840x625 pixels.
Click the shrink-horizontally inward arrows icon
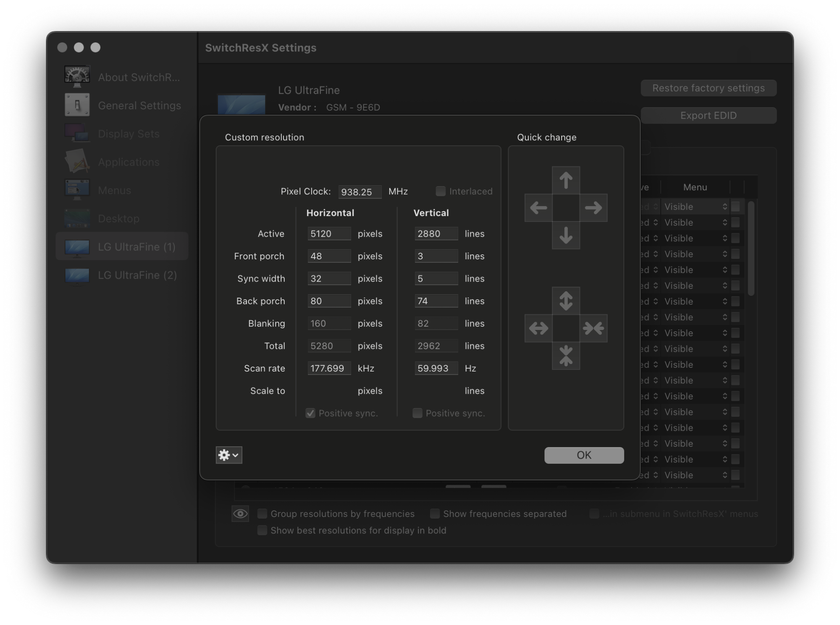click(x=593, y=328)
